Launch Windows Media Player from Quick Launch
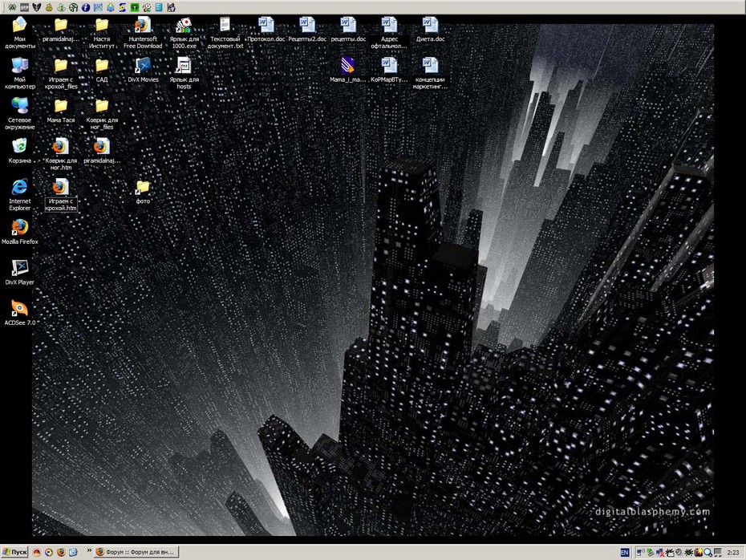Screen dimensions: 746x560 (x=48, y=552)
